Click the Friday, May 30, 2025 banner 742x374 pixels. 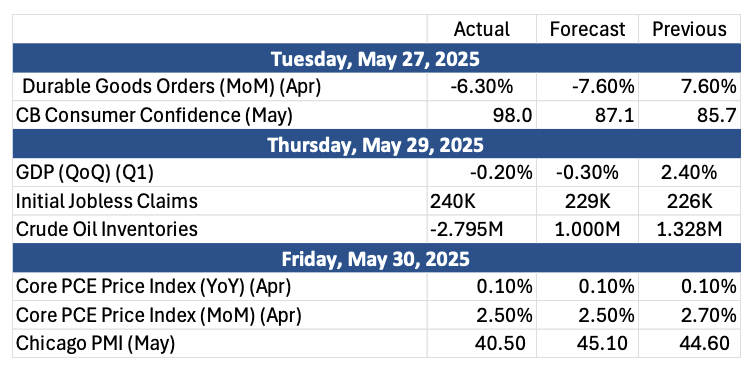[x=377, y=258]
